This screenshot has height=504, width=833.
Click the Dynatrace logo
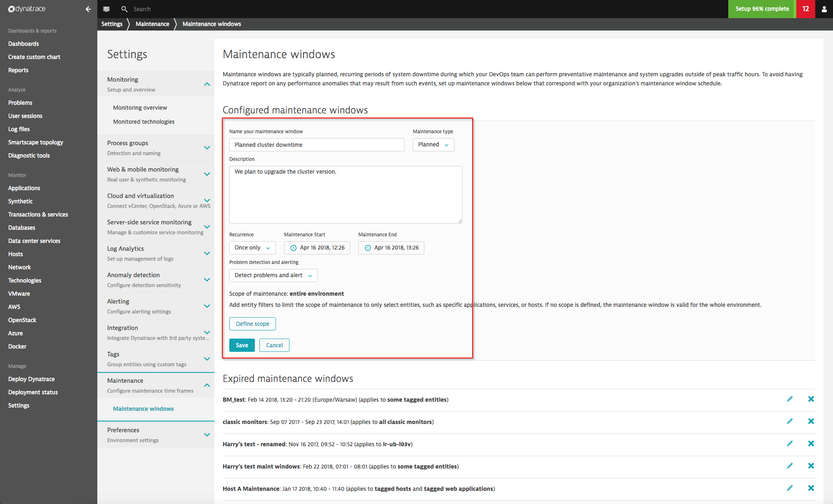coord(27,9)
